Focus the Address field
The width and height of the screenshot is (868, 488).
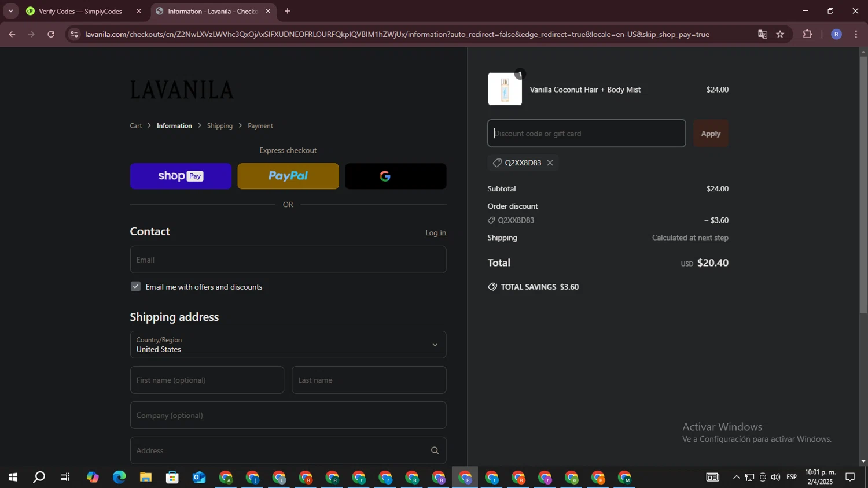coord(288,450)
